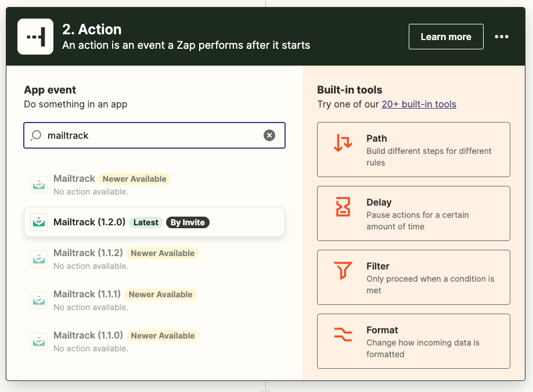This screenshot has height=392, width=533.
Task: Clear the mailtrack search query
Action: click(x=269, y=135)
